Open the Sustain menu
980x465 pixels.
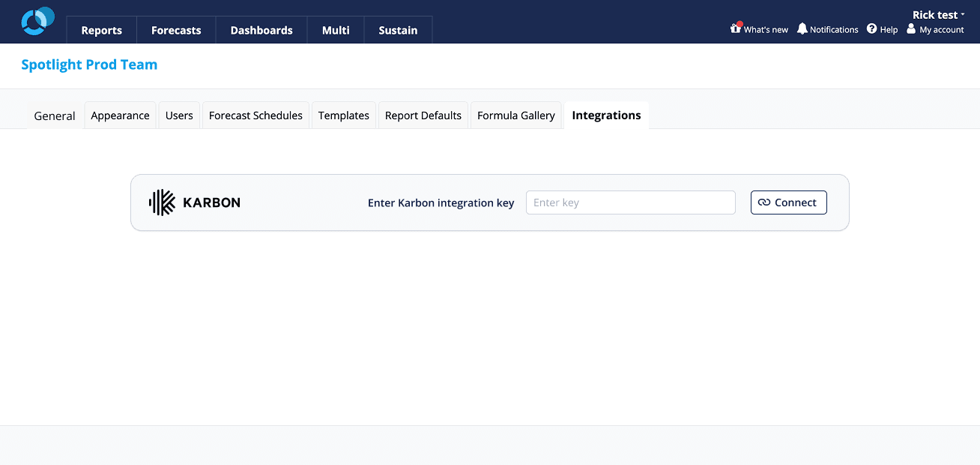[x=398, y=30]
